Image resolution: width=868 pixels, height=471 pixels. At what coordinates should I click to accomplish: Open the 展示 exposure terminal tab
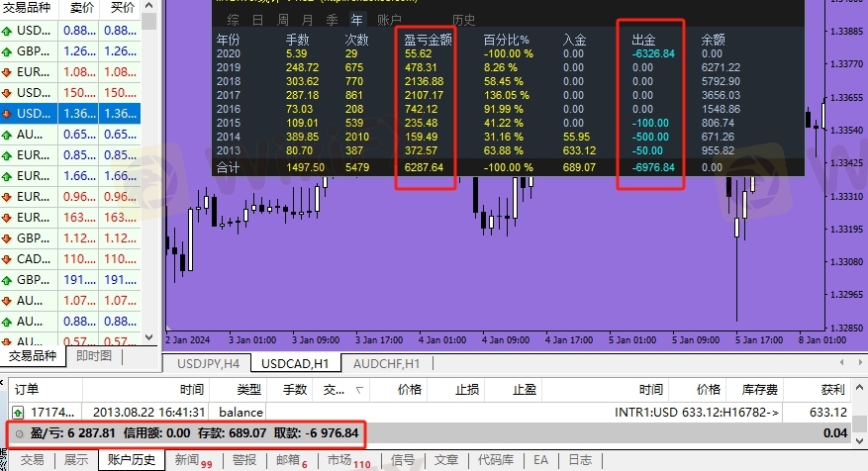pyautogui.click(x=76, y=460)
